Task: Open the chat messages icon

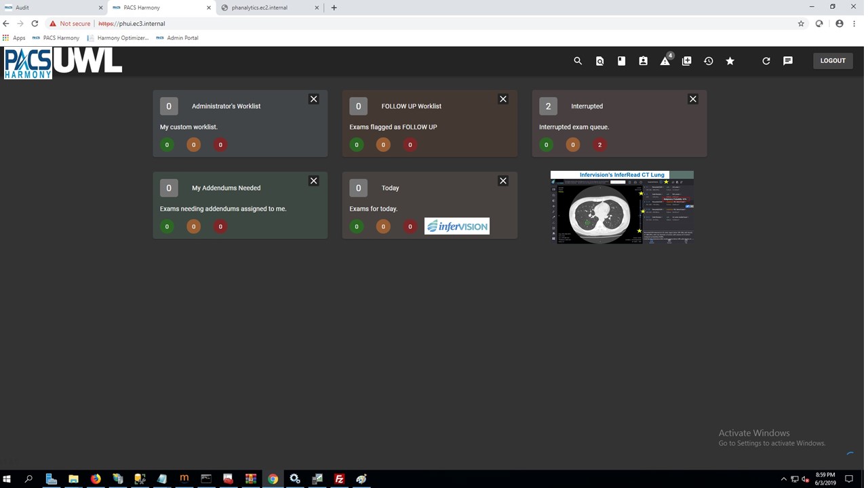Action: pyautogui.click(x=787, y=61)
